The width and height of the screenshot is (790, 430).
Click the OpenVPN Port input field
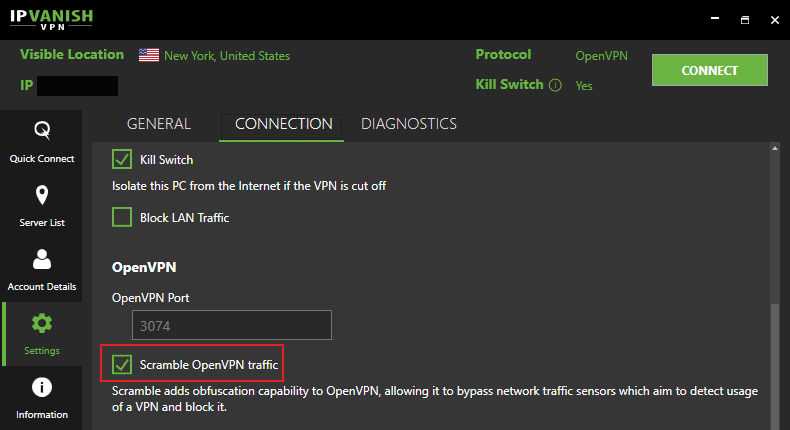coord(231,325)
